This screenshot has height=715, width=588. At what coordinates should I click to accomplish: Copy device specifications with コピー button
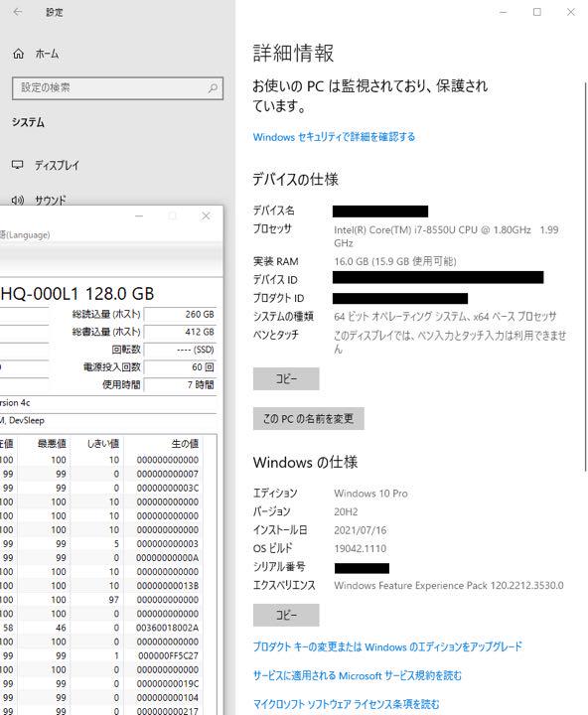point(286,379)
